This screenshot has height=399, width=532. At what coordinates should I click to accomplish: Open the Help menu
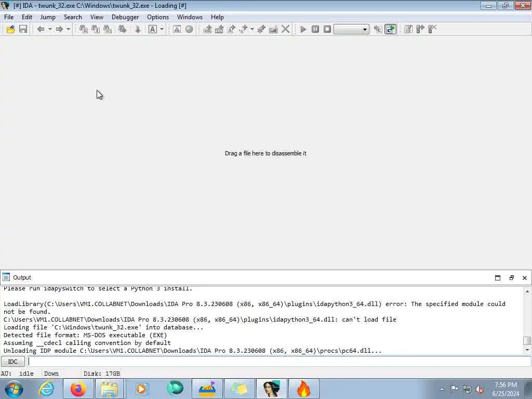click(x=217, y=17)
